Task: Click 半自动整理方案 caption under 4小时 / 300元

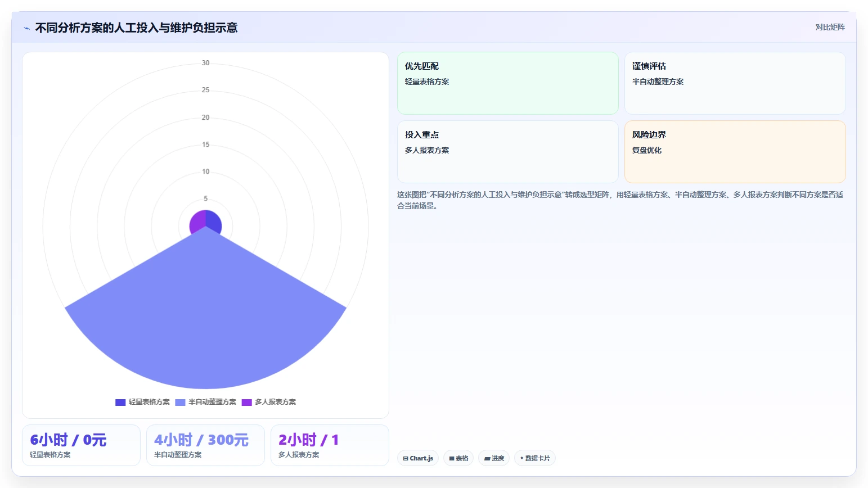Action: [178, 455]
